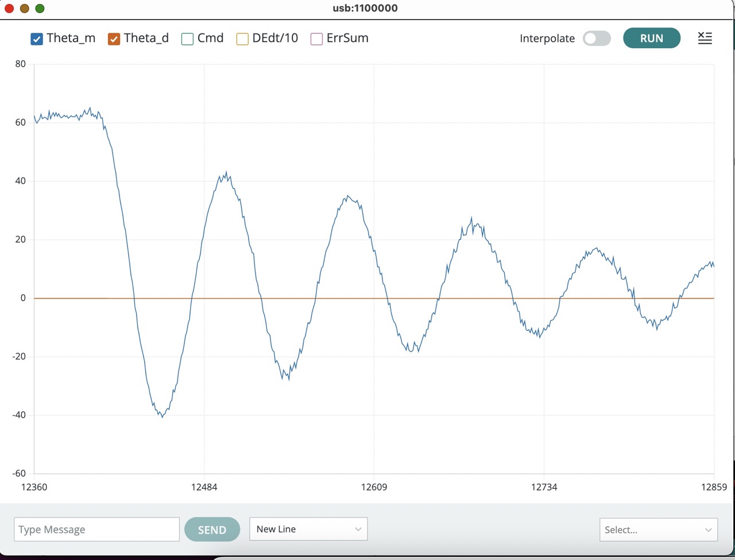735x560 pixels.
Task: Enable the Cmd series checkbox
Action: pos(187,39)
